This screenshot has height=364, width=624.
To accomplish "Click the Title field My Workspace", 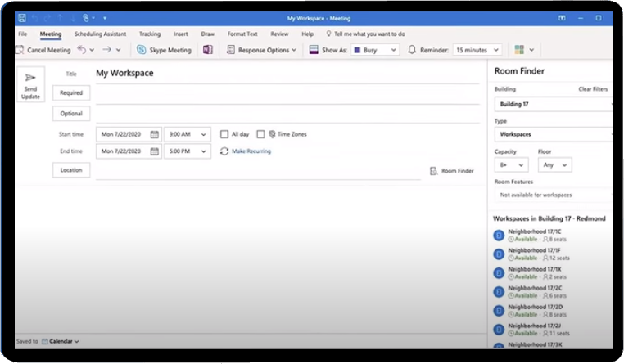I will click(287, 73).
